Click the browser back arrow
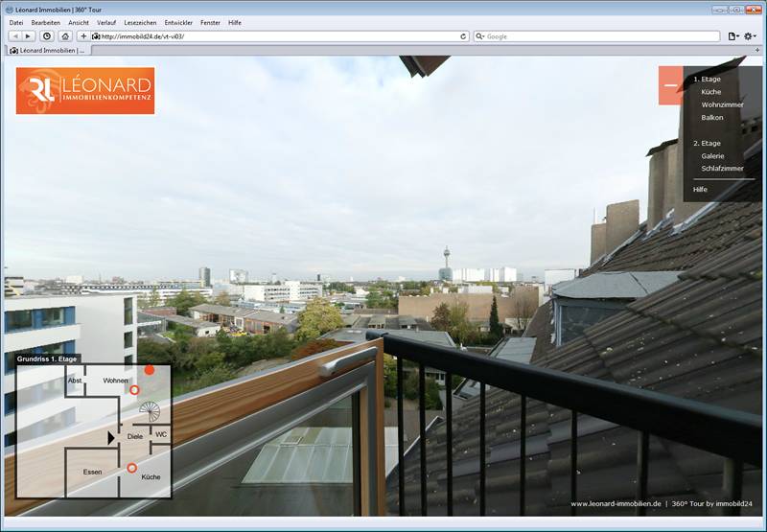767x532 pixels. click(x=15, y=36)
